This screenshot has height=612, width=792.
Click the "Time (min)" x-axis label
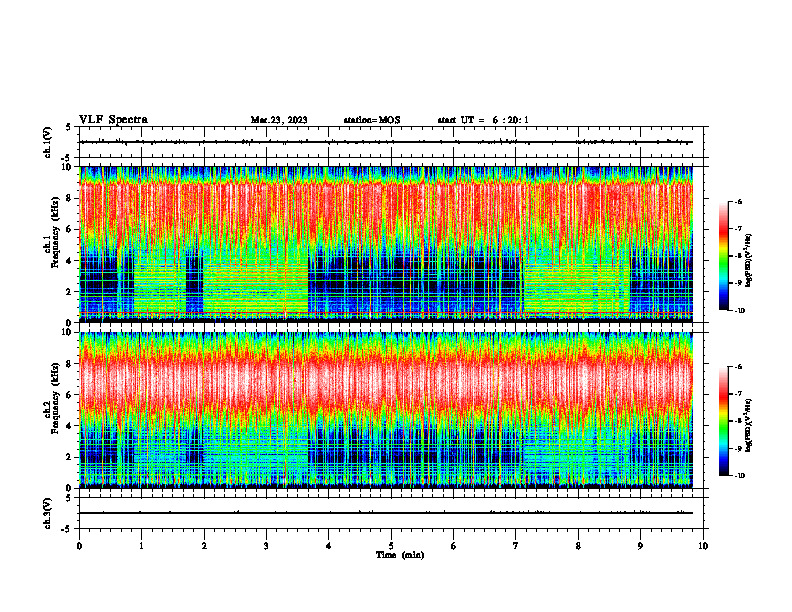400,555
